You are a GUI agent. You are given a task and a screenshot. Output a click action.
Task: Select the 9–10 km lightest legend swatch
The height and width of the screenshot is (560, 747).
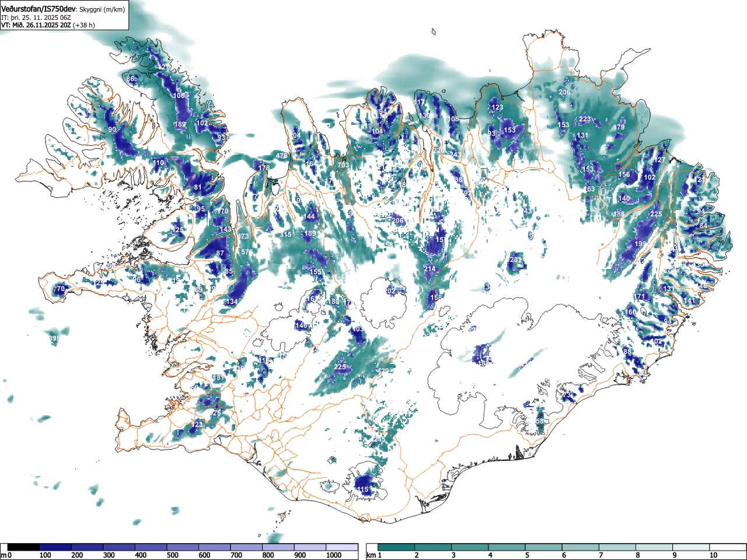(x=690, y=547)
